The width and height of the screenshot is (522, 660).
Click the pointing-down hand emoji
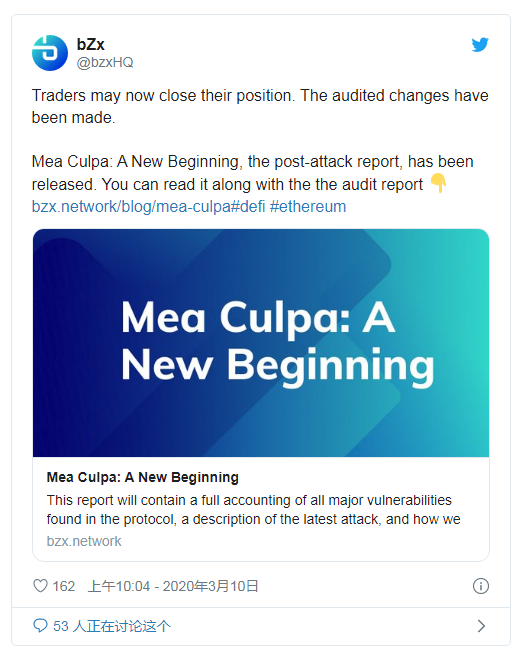(x=438, y=183)
